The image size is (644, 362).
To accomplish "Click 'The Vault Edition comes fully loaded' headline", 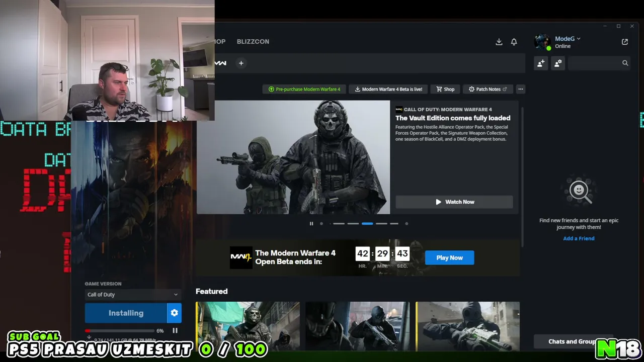I will (453, 118).
